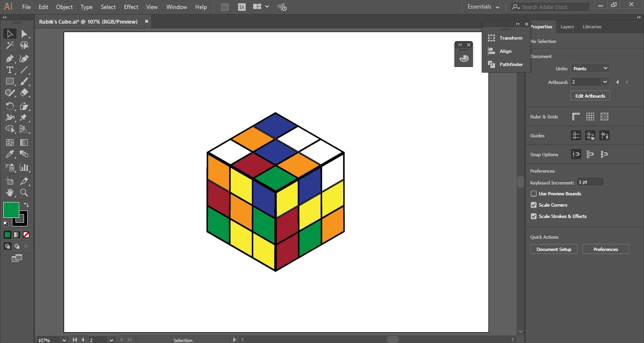644x343 pixels.
Task: Open the Transform panel
Action: (x=505, y=38)
